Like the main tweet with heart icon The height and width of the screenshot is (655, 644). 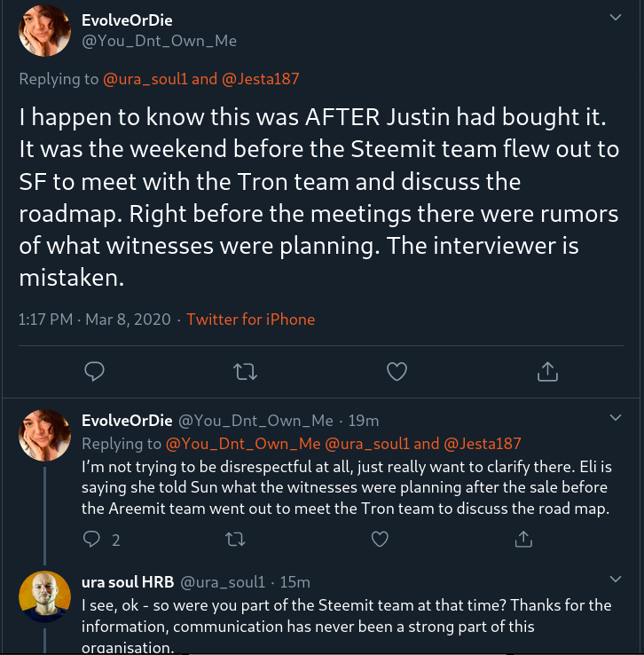[x=397, y=371]
